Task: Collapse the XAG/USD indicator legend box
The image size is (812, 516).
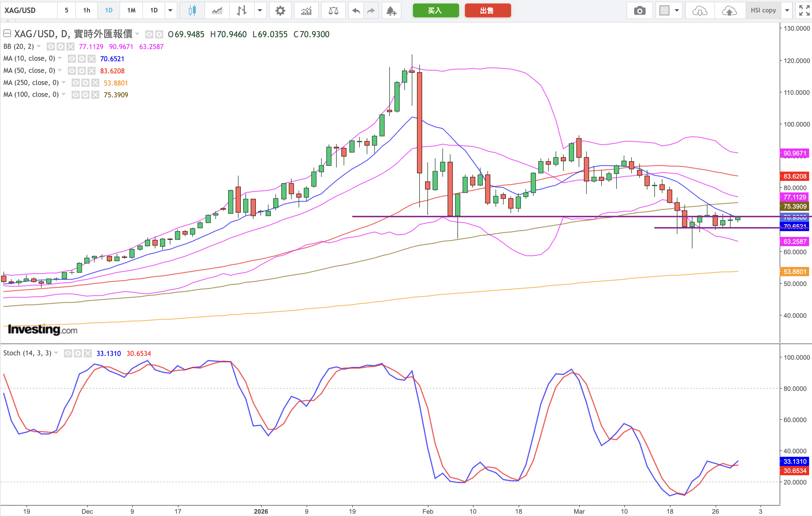Action: coord(7,34)
